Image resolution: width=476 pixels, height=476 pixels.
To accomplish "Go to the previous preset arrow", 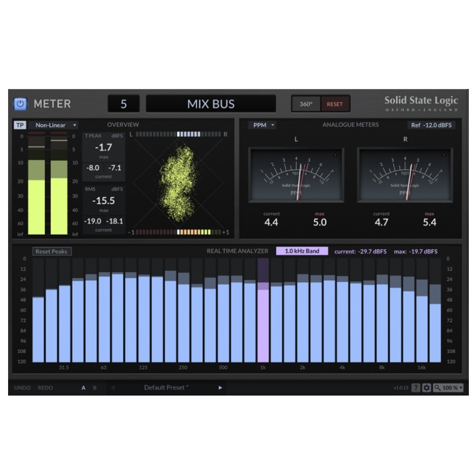I will tap(113, 387).
